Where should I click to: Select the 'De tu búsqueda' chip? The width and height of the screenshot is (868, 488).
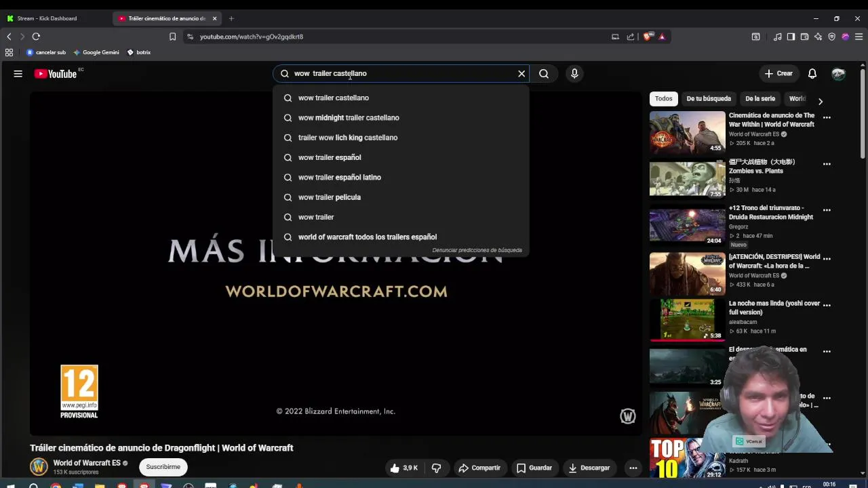tap(709, 99)
